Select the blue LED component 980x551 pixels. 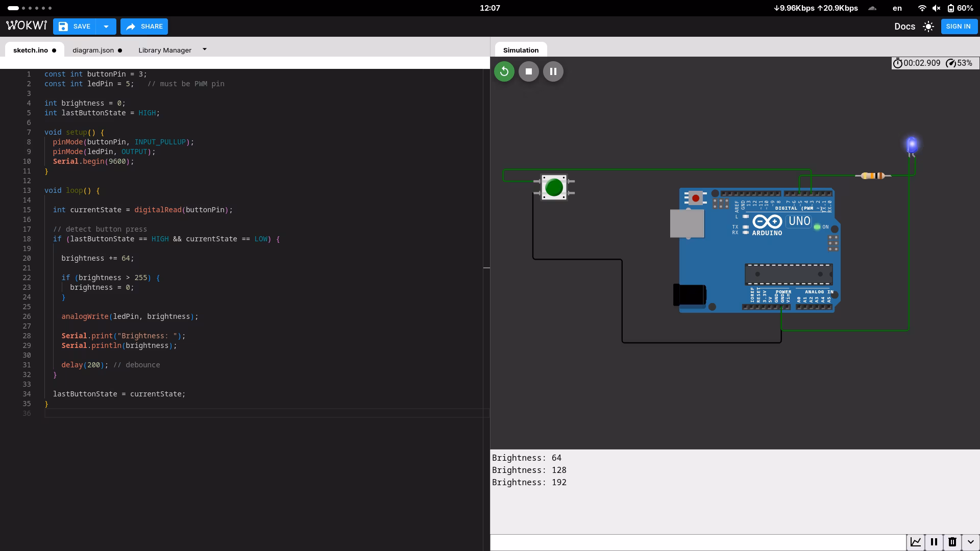coord(912,145)
